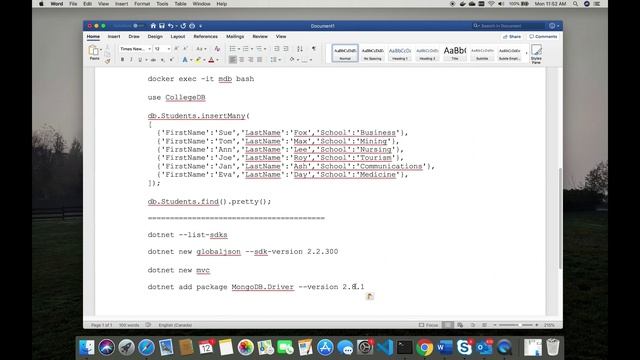Toggle Bold formatting
The height and width of the screenshot is (360, 640).
pyautogui.click(x=122, y=60)
